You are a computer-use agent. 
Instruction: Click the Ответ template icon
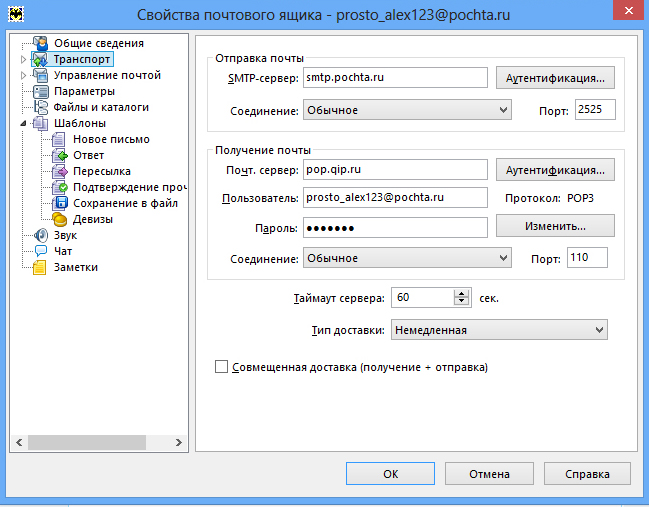pos(60,155)
